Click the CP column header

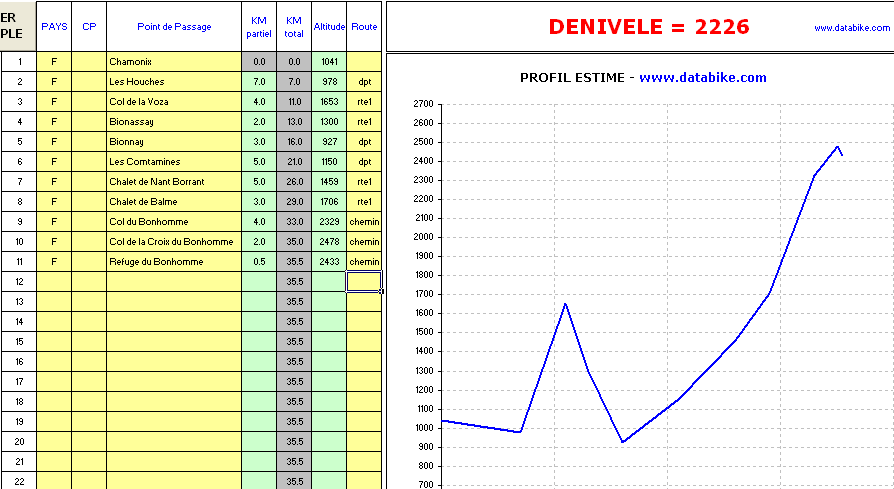(89, 27)
